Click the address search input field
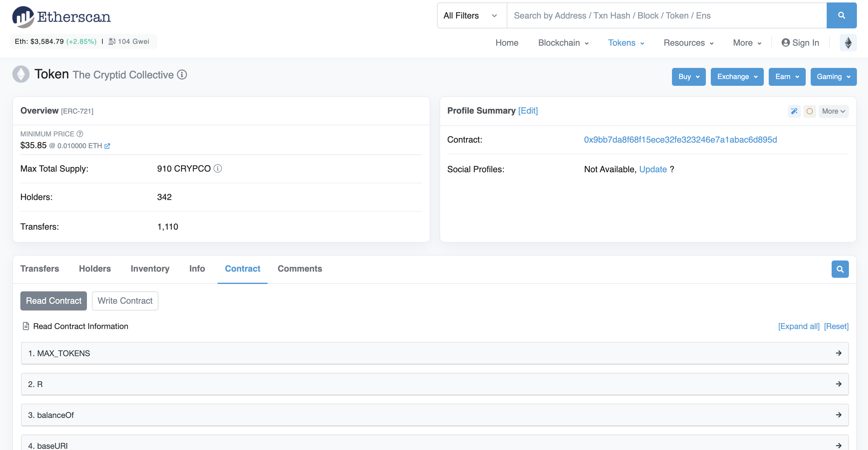This screenshot has height=450, width=868. point(666,15)
